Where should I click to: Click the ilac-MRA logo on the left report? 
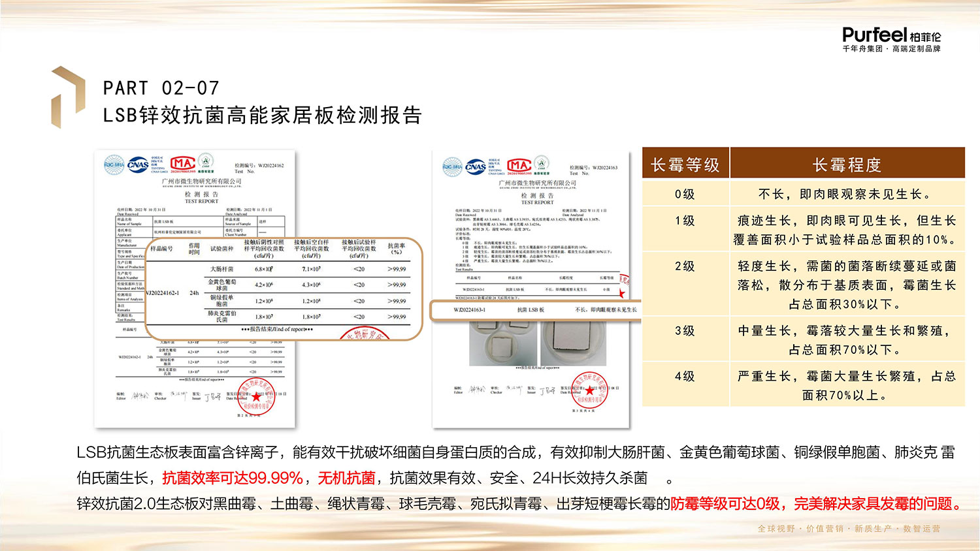[114, 164]
